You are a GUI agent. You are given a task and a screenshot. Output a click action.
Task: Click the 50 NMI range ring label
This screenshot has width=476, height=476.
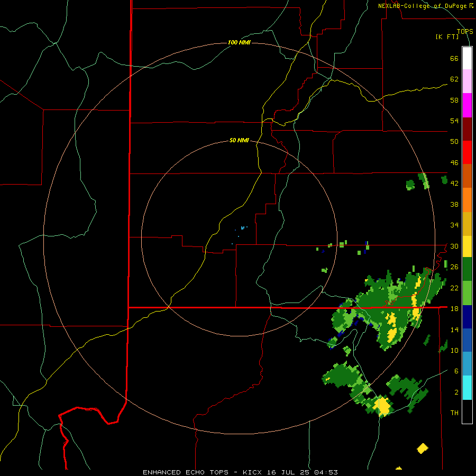tap(239, 140)
